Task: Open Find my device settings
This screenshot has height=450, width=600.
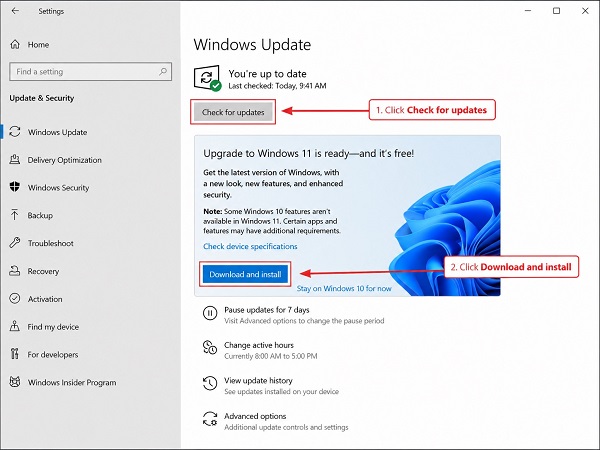Action: point(53,326)
